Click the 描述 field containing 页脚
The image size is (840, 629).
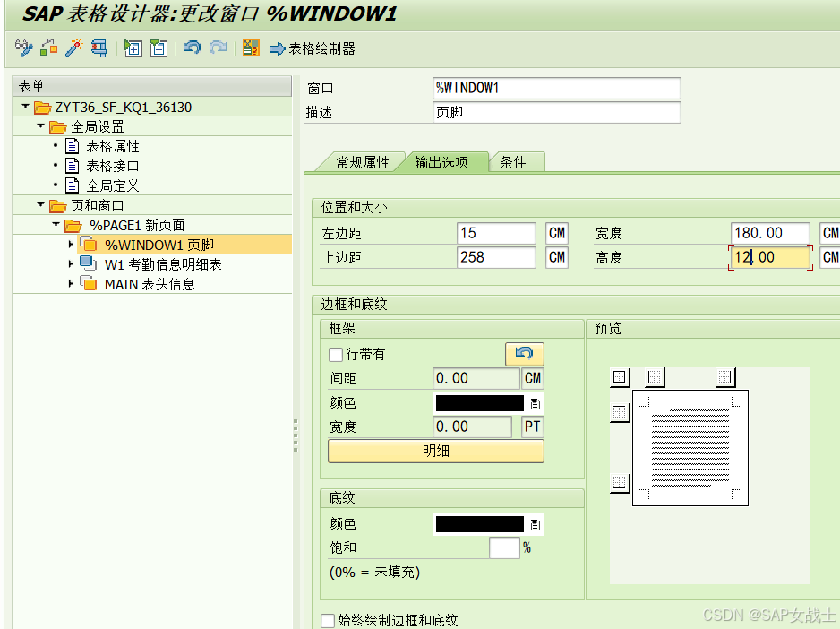557,113
